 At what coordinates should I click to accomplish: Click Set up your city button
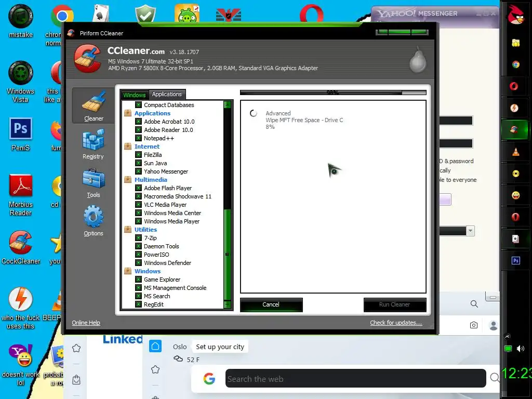(x=220, y=347)
